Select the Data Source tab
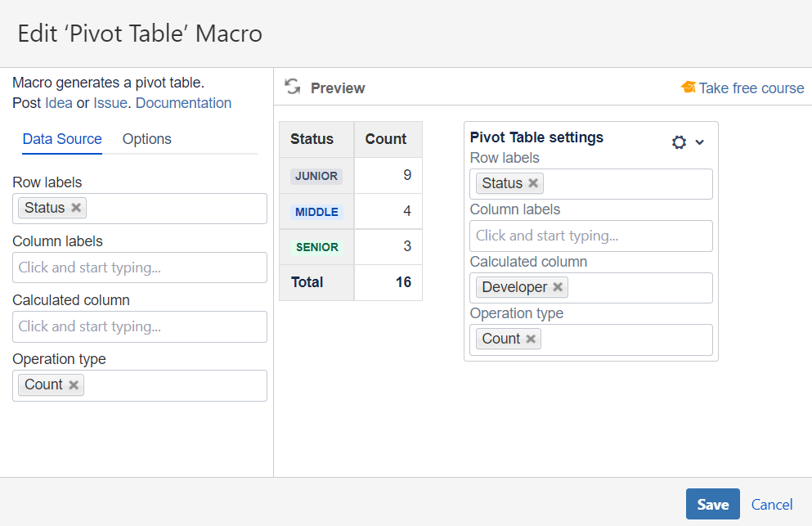This screenshot has width=812, height=526. 62,139
